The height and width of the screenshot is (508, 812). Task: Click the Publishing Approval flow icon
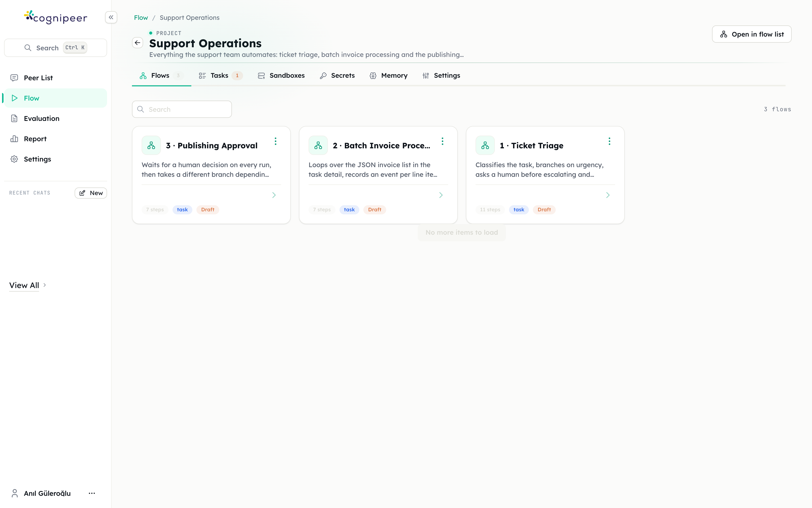point(151,145)
